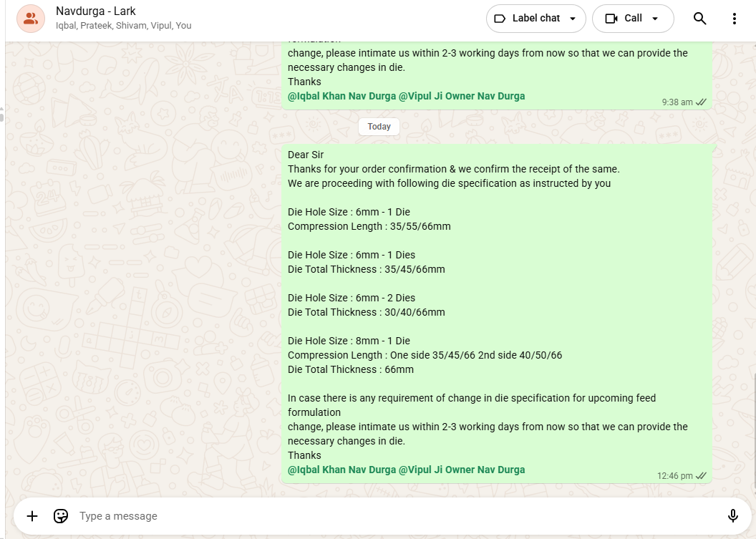The width and height of the screenshot is (756, 539).
Task: Expand the Call dropdown arrow
Action: (x=655, y=19)
